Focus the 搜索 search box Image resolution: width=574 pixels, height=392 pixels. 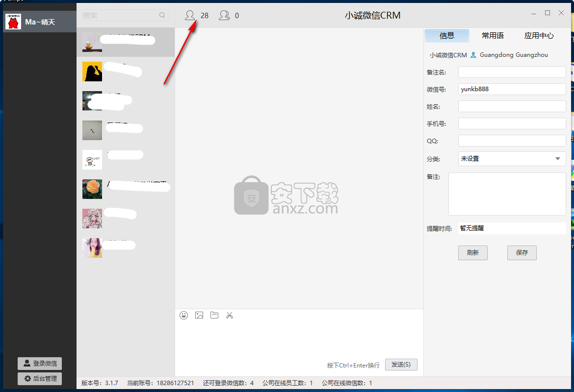[x=125, y=15]
